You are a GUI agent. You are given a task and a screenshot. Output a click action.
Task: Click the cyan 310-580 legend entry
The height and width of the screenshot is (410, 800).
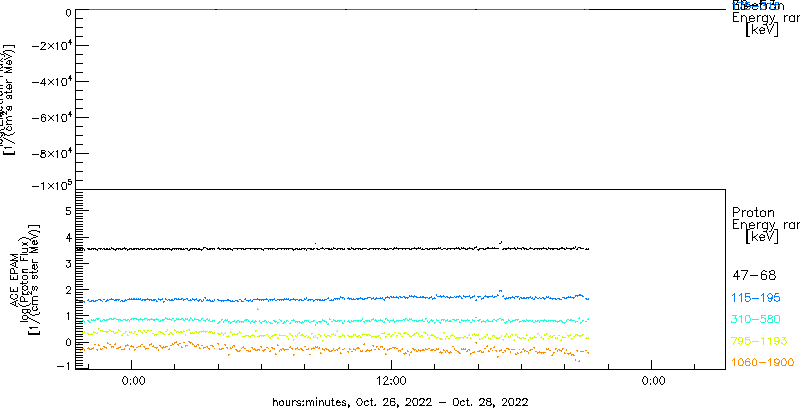coord(756,319)
